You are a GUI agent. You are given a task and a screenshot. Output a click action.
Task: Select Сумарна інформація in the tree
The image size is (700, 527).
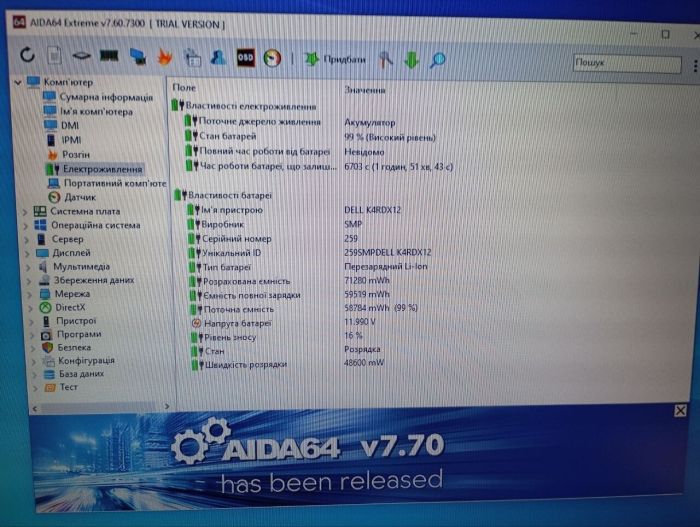[x=105, y=98]
